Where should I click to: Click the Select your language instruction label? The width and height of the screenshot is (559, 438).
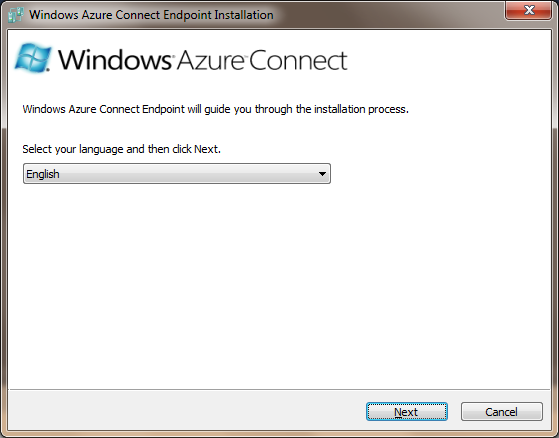122,149
